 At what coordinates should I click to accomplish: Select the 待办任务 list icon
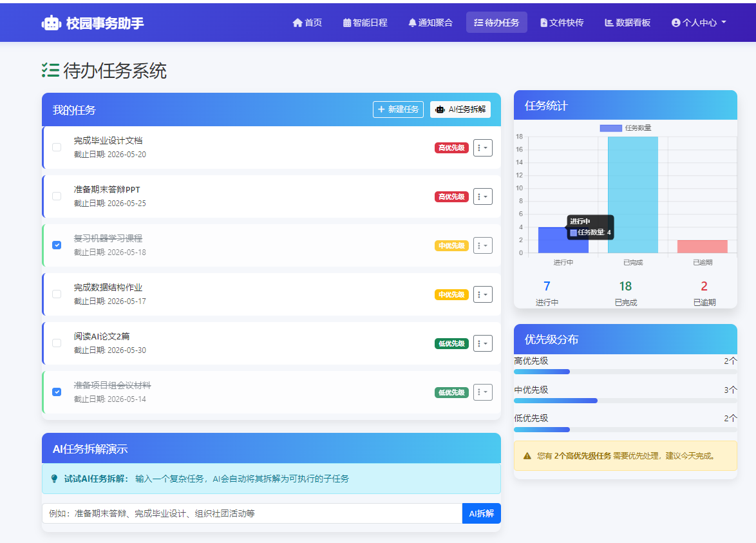pyautogui.click(x=480, y=22)
